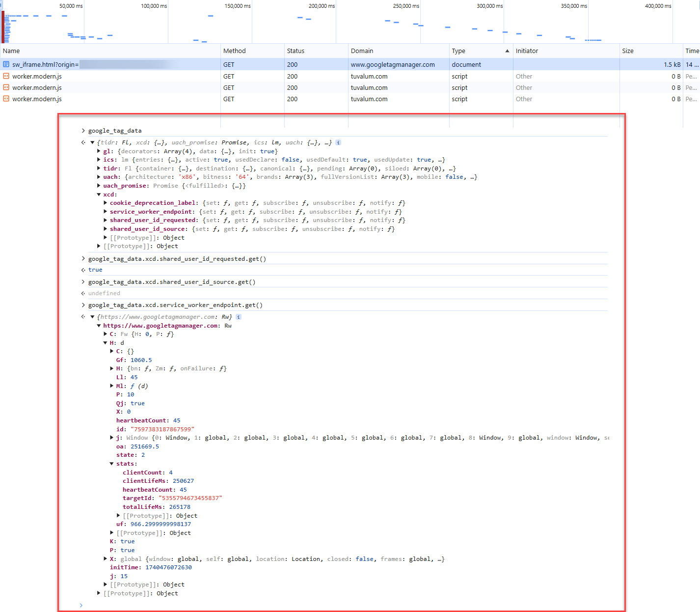Sort requests by Domain column
The image size is (700, 612).
pos(399,51)
